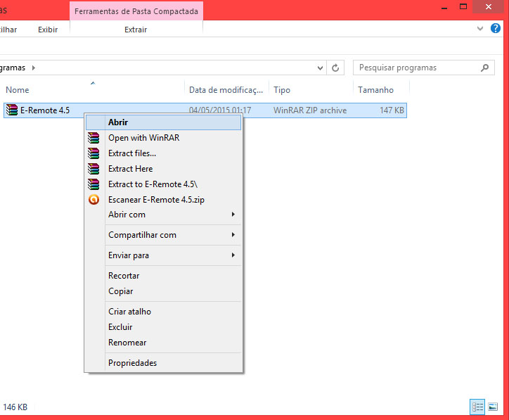509x420 pixels.
Task: Click the refresh icon in address bar
Action: (x=335, y=68)
